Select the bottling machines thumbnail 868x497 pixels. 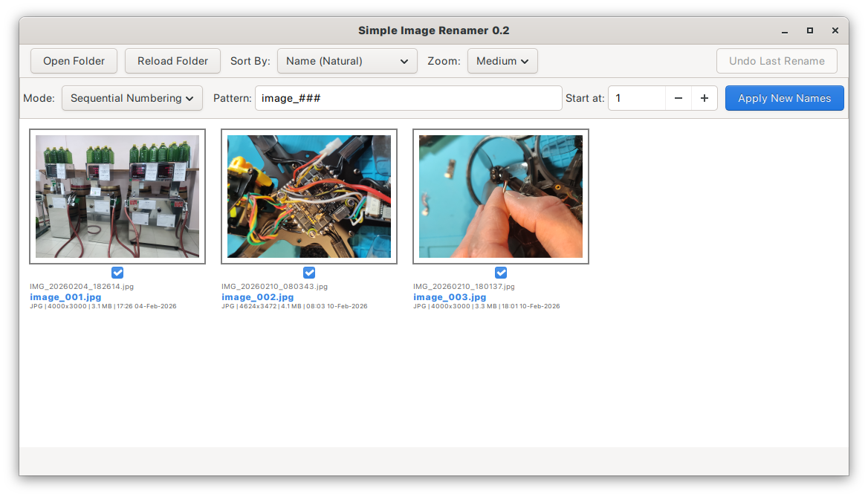point(117,196)
